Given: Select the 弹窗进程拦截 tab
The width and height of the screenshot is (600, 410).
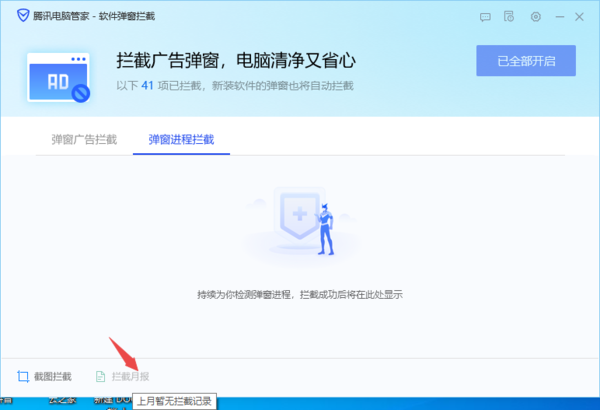Looking at the screenshot, I should [181, 139].
